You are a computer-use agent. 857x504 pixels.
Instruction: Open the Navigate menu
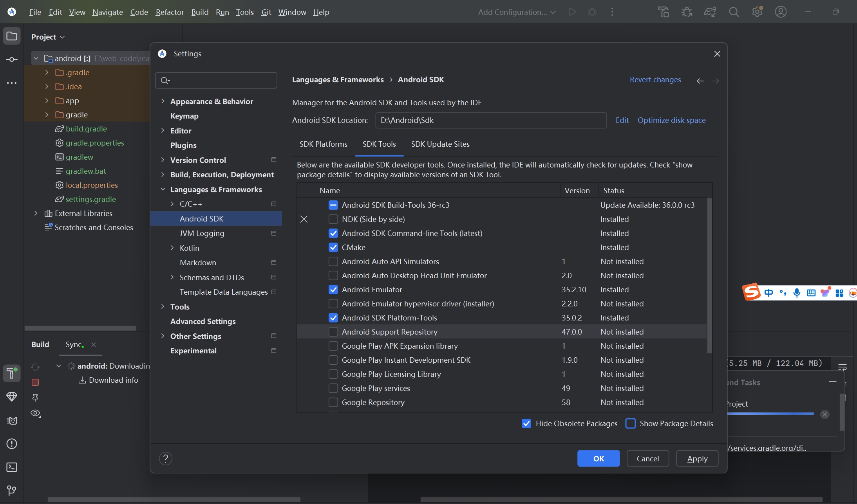pyautogui.click(x=108, y=12)
